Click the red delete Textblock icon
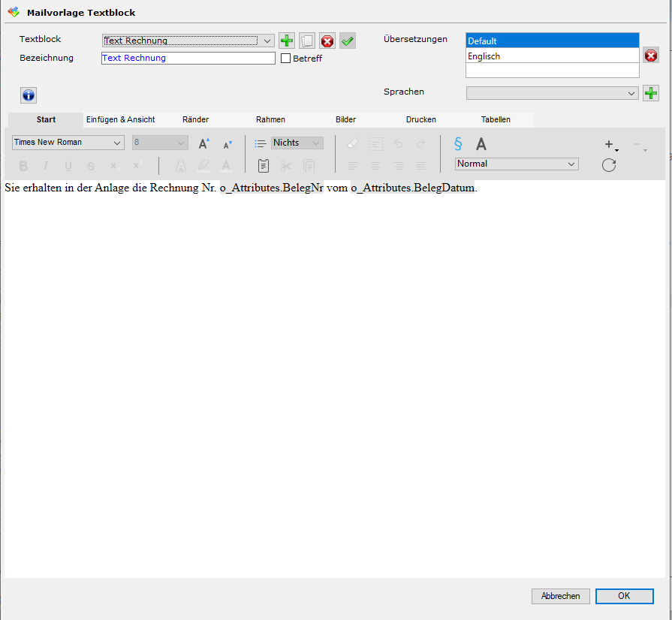Viewport: 672px width, 620px height. pyautogui.click(x=327, y=41)
